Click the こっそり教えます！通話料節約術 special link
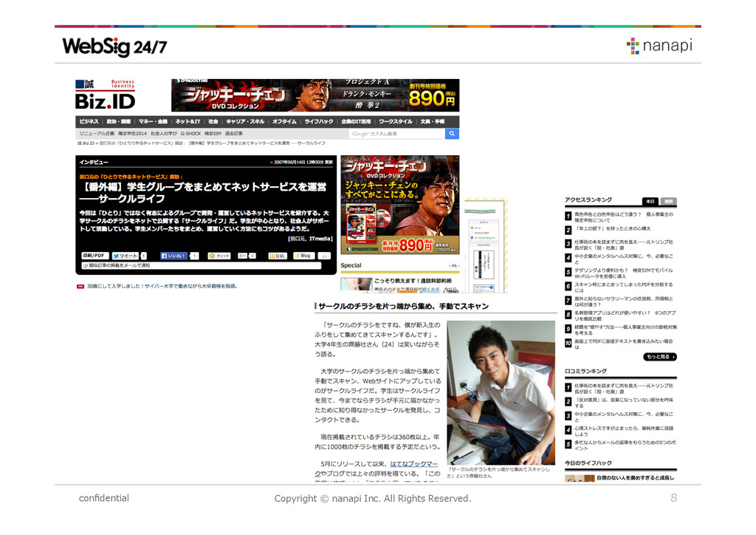Image resolution: width=756 pixels, height=535 pixels. [x=413, y=281]
